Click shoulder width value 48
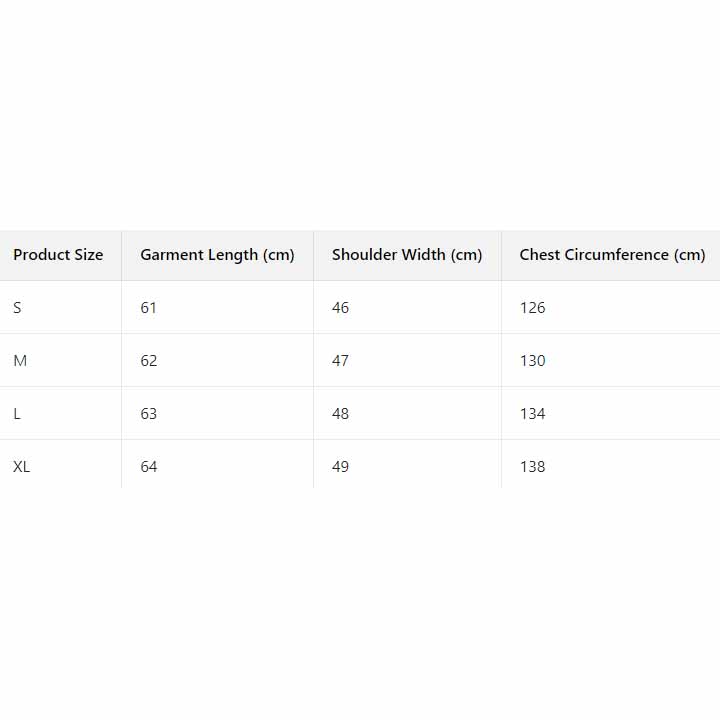720x720 pixels. [x=341, y=414]
